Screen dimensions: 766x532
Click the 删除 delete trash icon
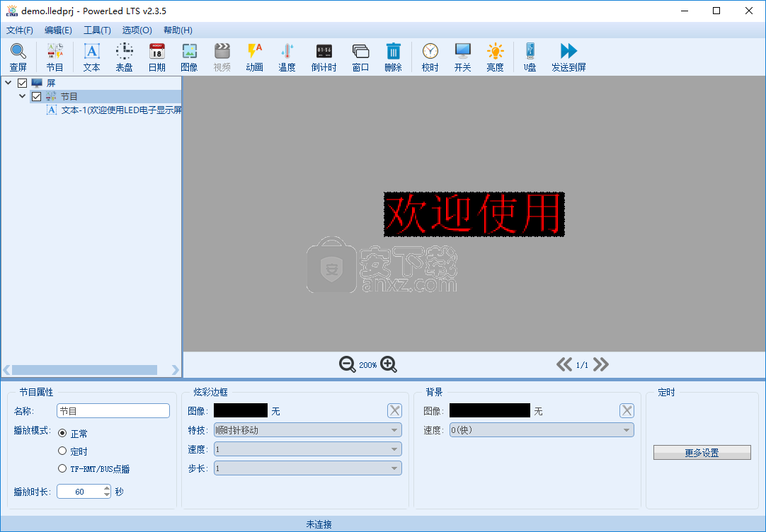[393, 57]
